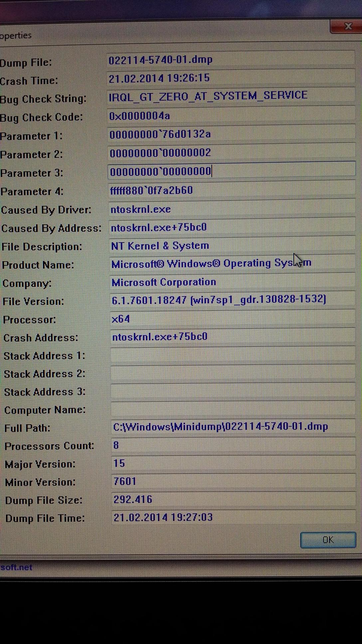Click the Crash Address value field

[233, 336]
